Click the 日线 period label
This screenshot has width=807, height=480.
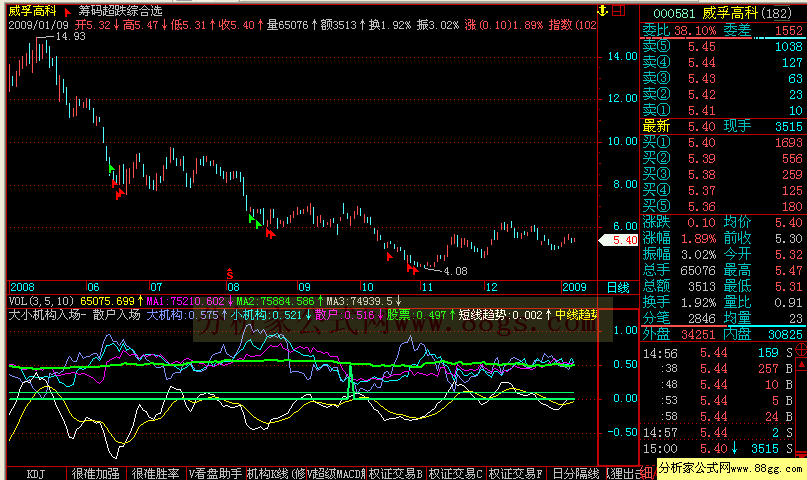tap(618, 288)
